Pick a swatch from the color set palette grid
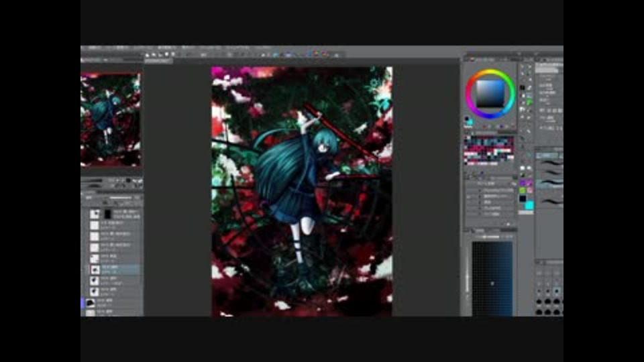 (x=489, y=150)
